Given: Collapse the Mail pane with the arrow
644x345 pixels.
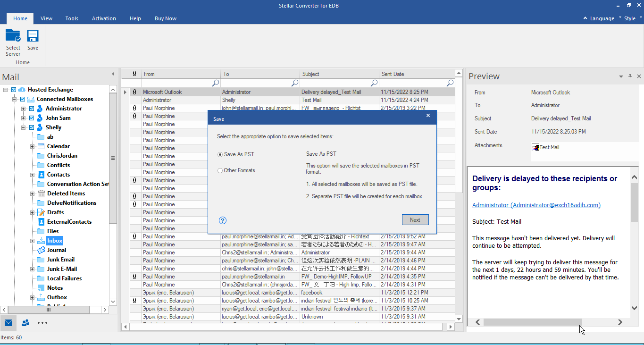Looking at the screenshot, I should (x=113, y=74).
